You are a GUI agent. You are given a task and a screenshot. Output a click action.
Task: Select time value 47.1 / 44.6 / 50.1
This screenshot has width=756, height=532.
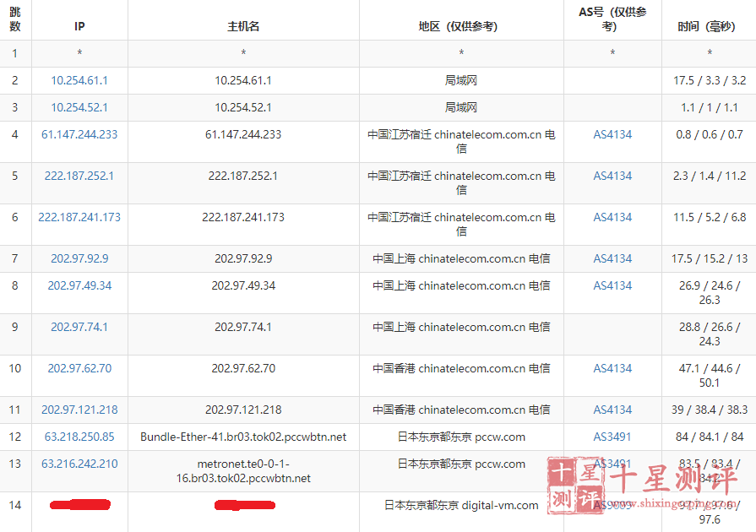[x=710, y=376]
